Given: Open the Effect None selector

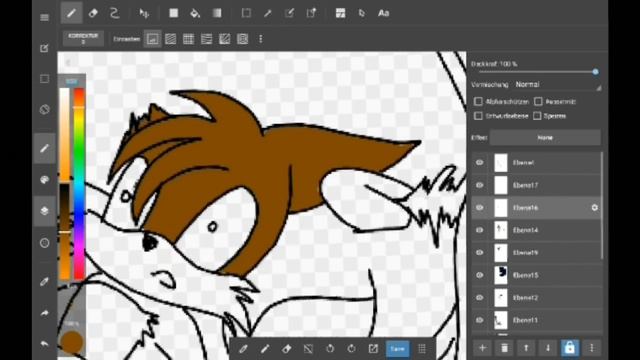Looking at the screenshot, I should (545, 138).
